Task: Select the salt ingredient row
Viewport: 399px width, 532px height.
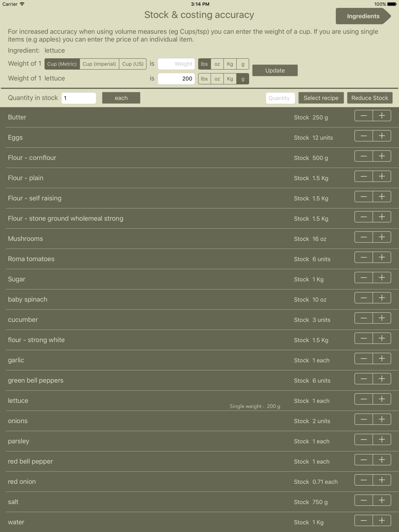Action: (x=199, y=502)
